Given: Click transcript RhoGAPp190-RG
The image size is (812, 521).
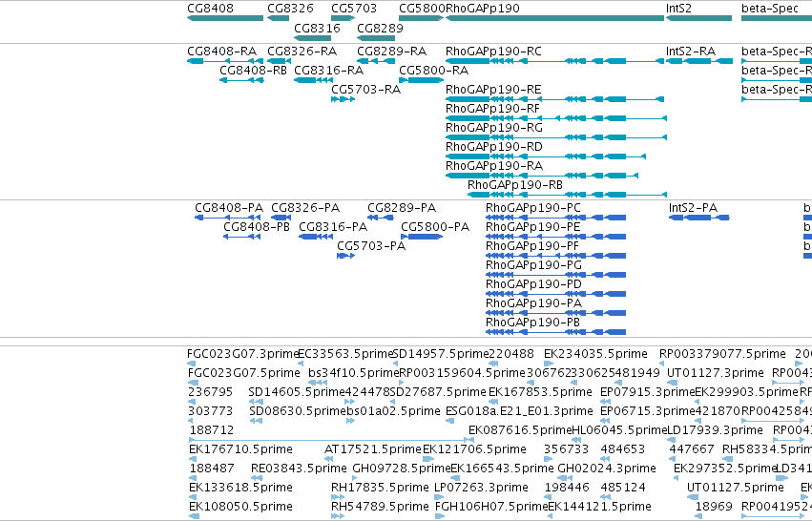Looking at the screenshot, I should tap(556, 137).
